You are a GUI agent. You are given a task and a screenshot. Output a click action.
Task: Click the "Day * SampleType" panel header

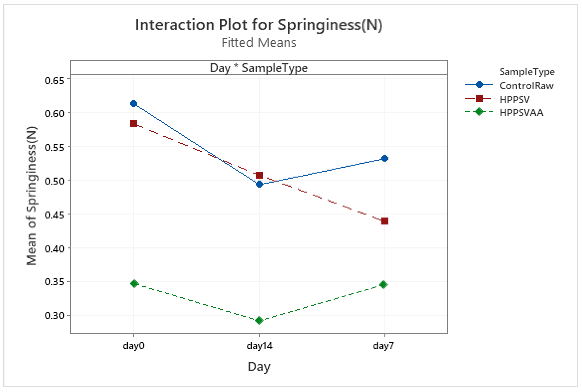(259, 68)
